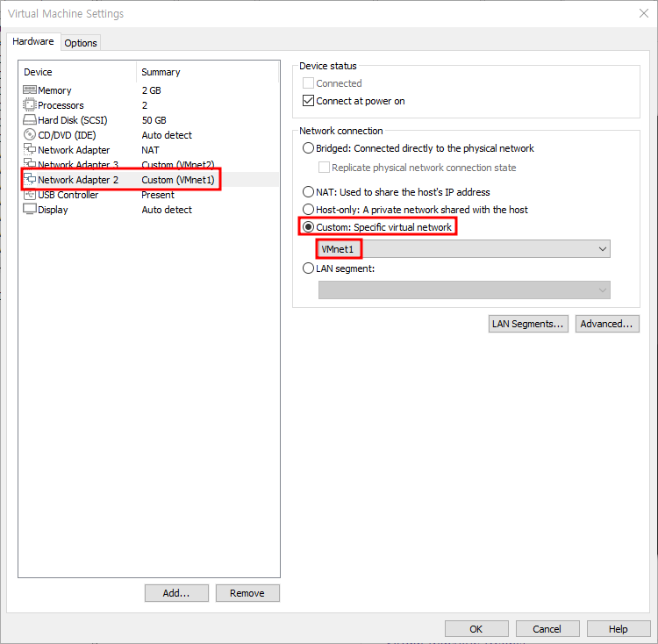Select the USB Controller label
The image size is (658, 644).
click(x=68, y=195)
